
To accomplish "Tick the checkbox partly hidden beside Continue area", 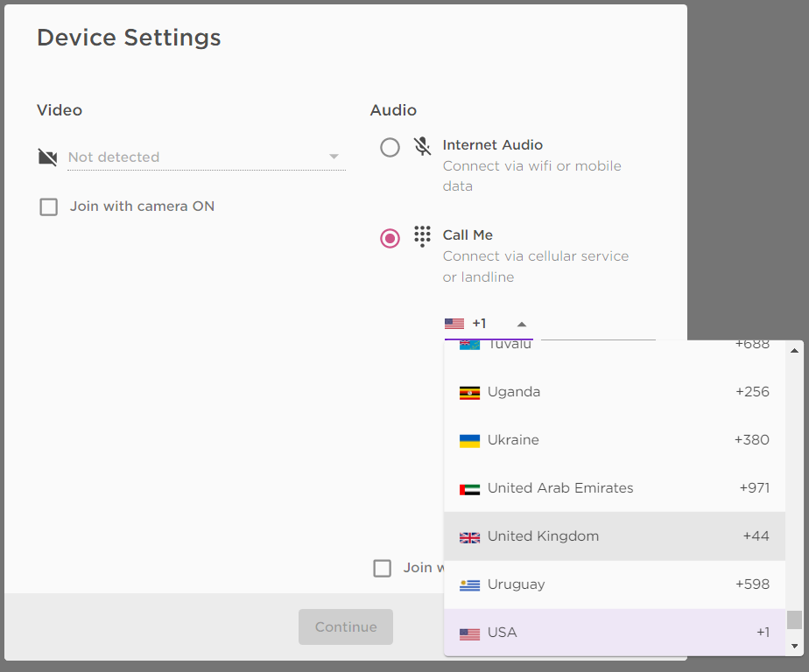I will [382, 569].
